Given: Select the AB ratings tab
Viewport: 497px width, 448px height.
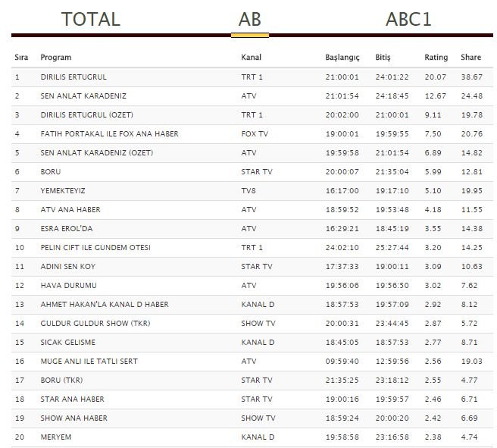Looking at the screenshot, I should point(250,20).
